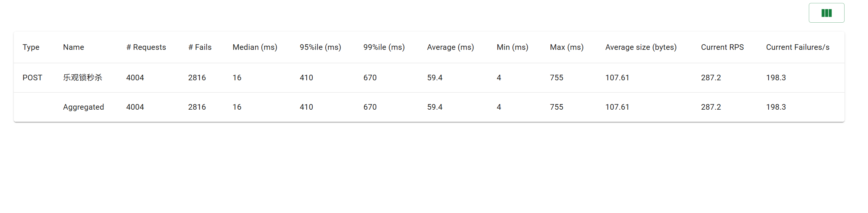
Task: Open the green column selector icon
Action: point(826,13)
